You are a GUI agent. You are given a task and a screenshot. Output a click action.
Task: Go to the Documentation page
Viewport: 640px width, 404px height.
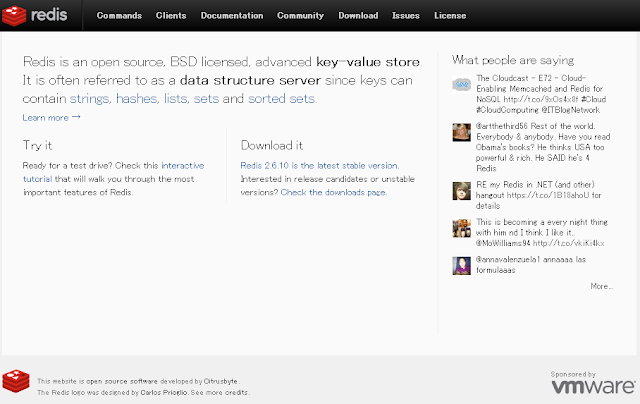click(232, 16)
